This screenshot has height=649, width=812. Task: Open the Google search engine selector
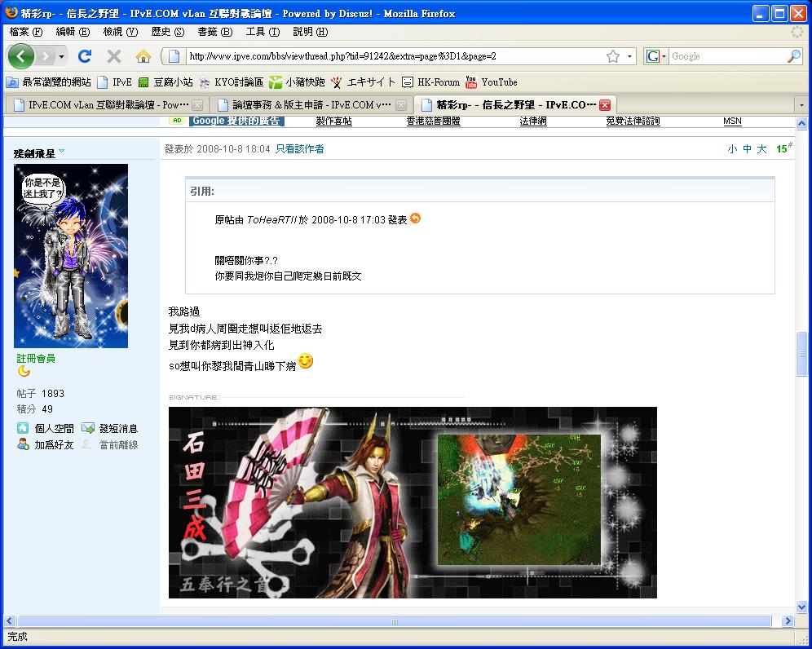656,56
